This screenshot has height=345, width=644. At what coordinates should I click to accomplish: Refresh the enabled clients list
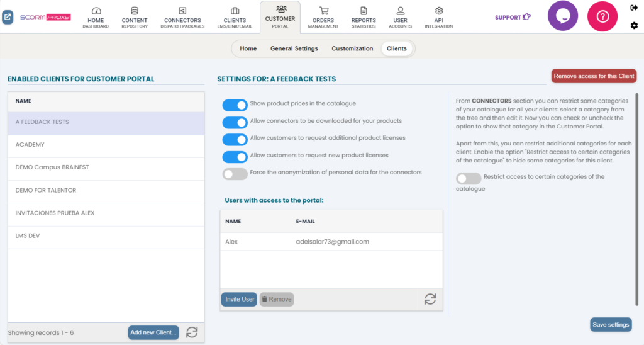(x=192, y=332)
